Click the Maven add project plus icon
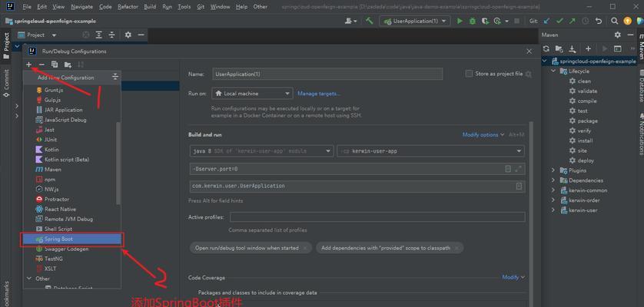644x307 pixels. pyautogui.click(x=588, y=48)
